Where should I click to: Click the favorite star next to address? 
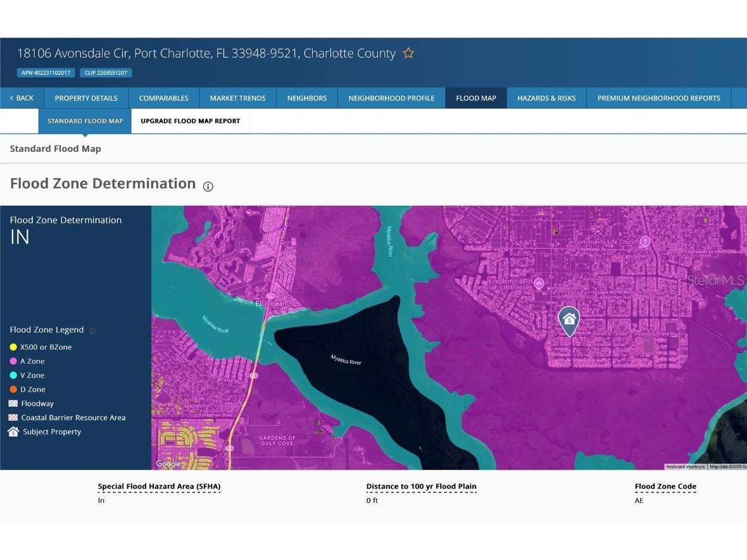(x=408, y=53)
